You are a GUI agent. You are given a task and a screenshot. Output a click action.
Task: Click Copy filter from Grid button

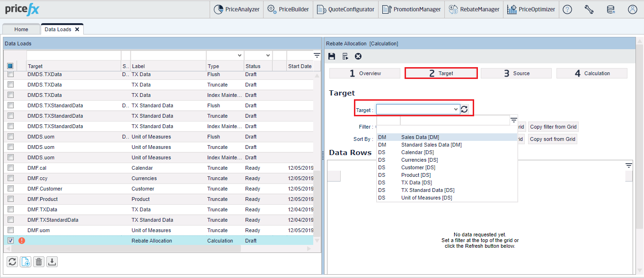coord(553,127)
